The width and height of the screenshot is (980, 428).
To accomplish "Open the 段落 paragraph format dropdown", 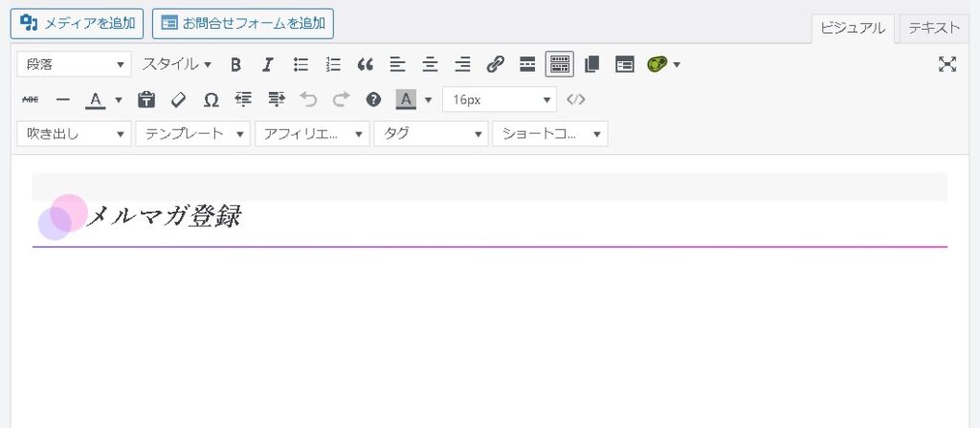I will point(74,64).
